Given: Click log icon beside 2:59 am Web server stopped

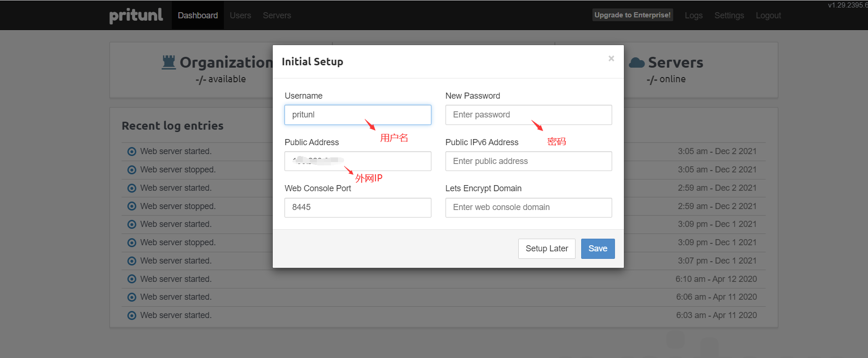Looking at the screenshot, I should pyautogui.click(x=132, y=206).
